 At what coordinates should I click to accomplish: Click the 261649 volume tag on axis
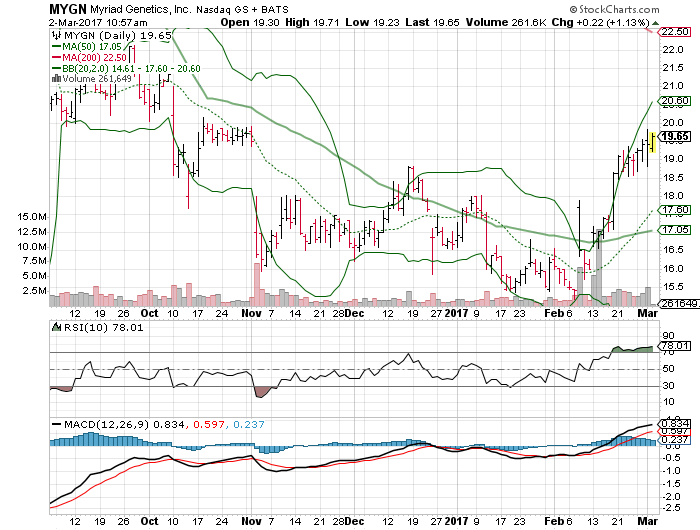(679, 304)
